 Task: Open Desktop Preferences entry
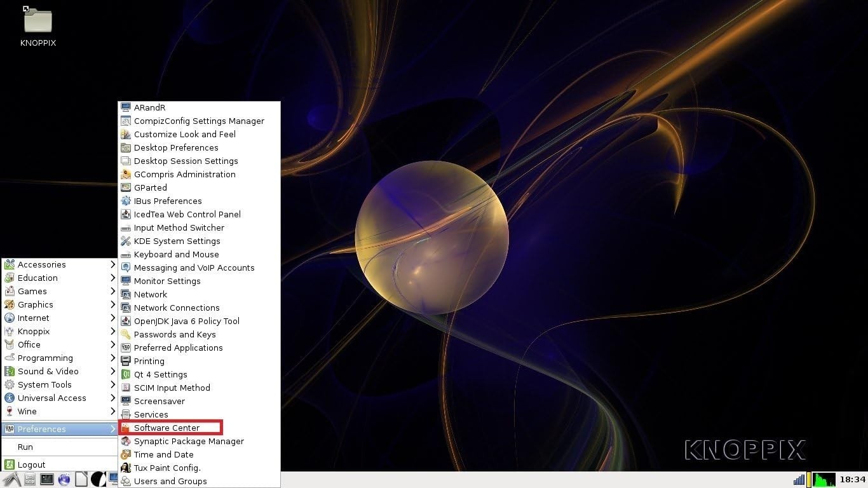click(x=199, y=147)
